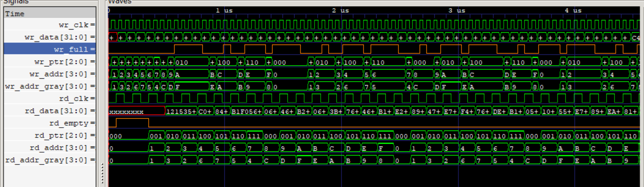The image size is (644, 187).
Task: Select the wr_ptr[2:0] signal
Action: pyautogui.click(x=61, y=62)
